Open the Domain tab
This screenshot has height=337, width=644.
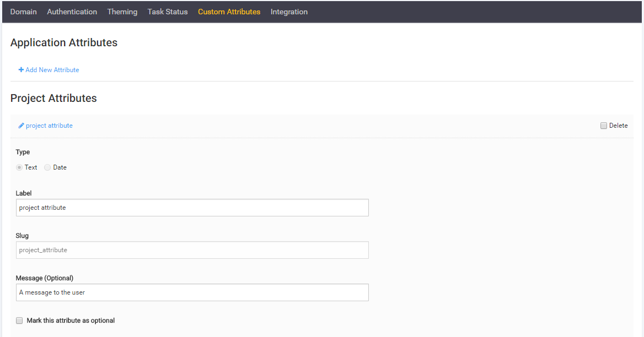tap(24, 12)
